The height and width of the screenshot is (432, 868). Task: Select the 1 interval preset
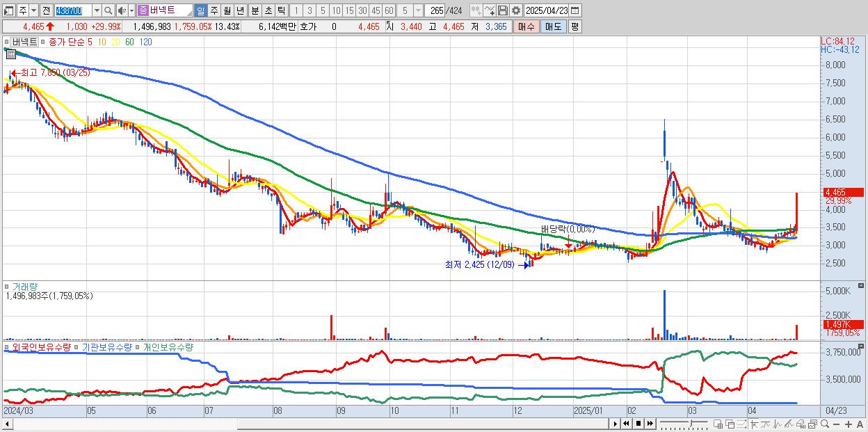click(296, 10)
